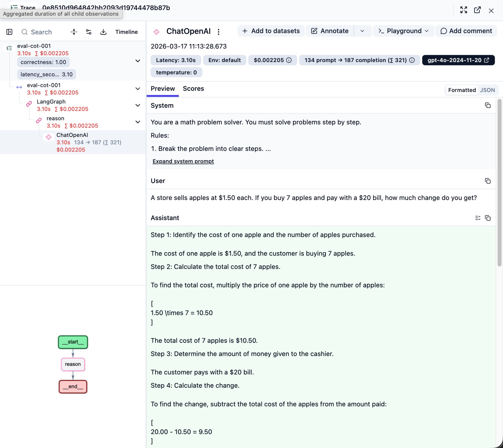Screen dimensions: 503x448
Task: Switch to the Scores tab
Action: click(193, 88)
